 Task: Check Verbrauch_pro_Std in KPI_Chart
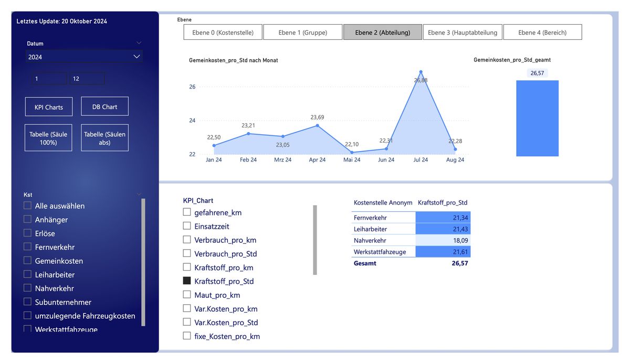click(186, 253)
